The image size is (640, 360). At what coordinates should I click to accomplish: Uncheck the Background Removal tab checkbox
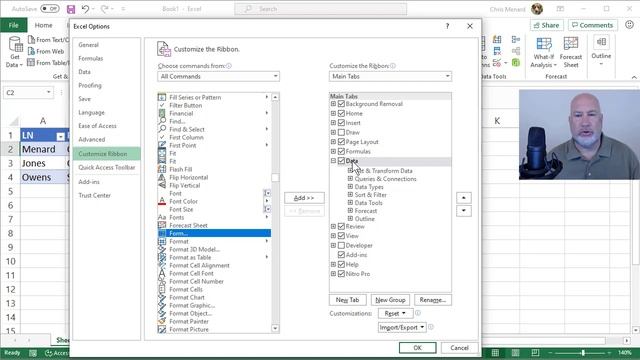click(341, 104)
